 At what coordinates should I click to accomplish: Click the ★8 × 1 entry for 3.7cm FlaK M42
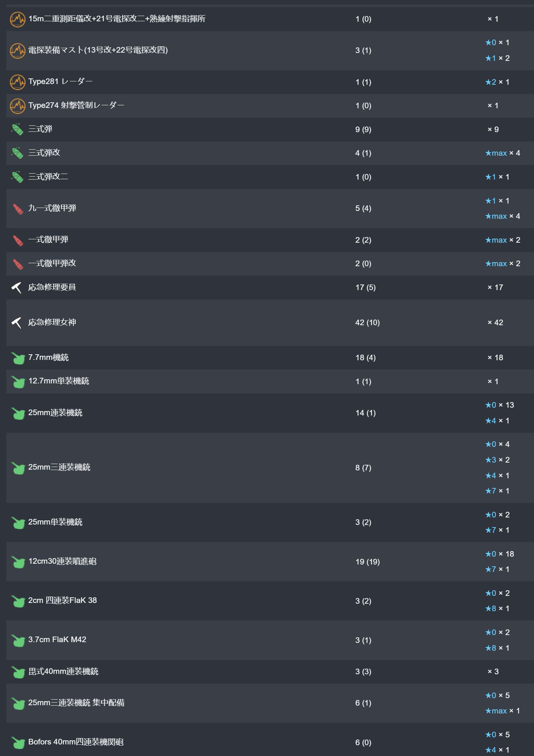497,648
